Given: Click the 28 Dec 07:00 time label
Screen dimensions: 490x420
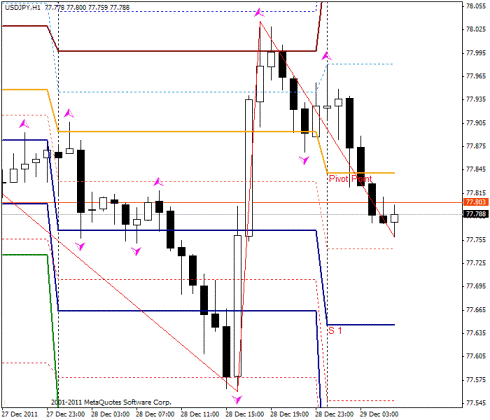Looking at the screenshot, I should click(x=155, y=414).
